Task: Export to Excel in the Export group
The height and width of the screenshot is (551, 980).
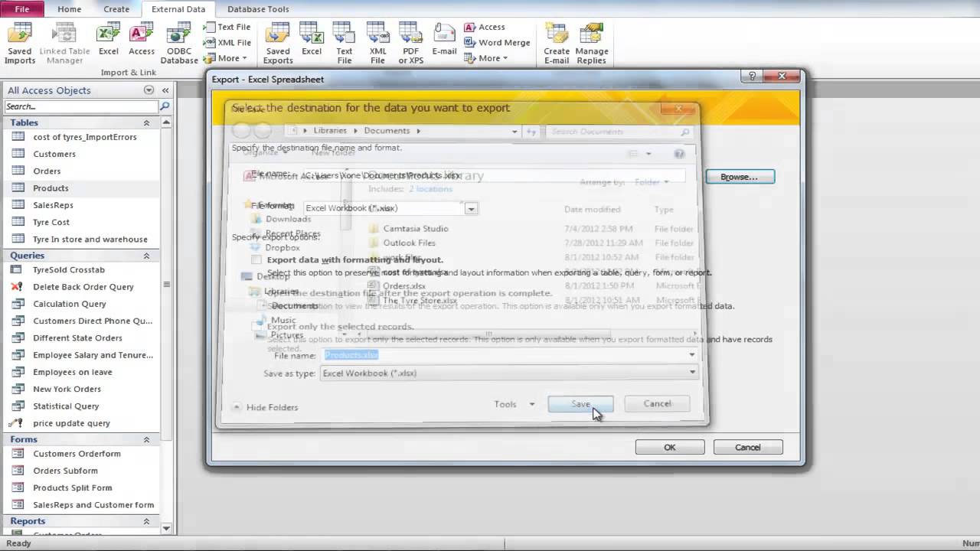Action: point(312,40)
